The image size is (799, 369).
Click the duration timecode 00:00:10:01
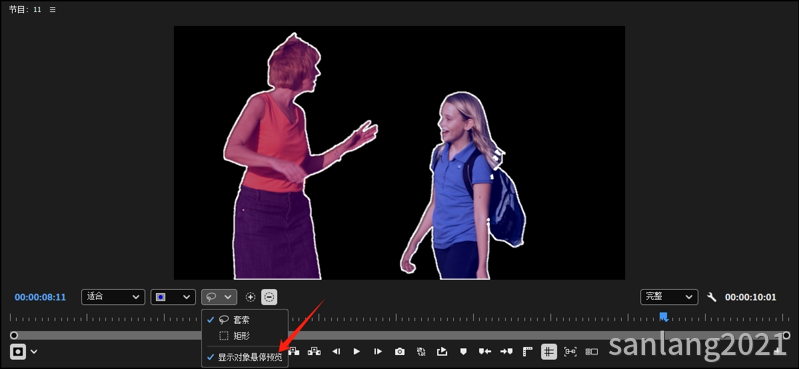coord(751,297)
